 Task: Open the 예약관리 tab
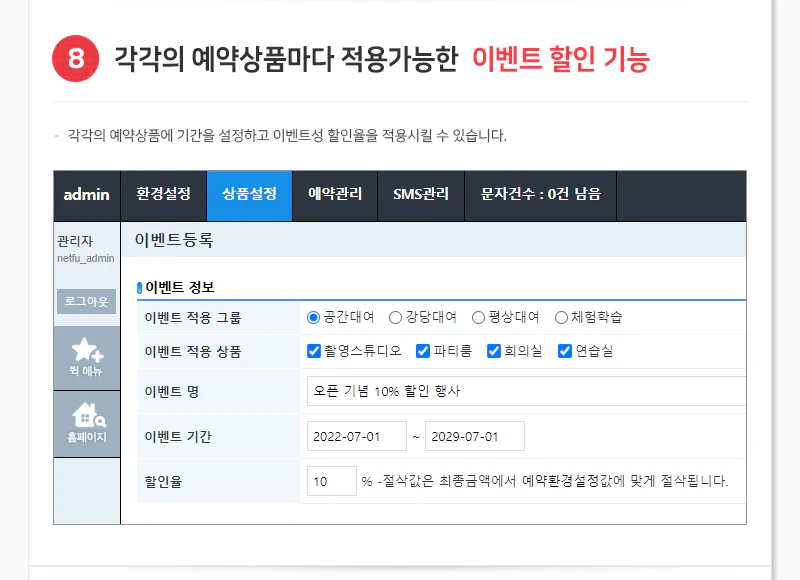[x=335, y=196]
